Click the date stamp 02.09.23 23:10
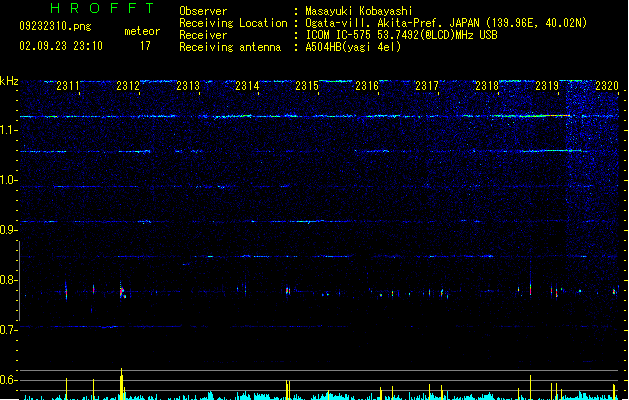The width and height of the screenshot is (629, 400). [x=61, y=46]
